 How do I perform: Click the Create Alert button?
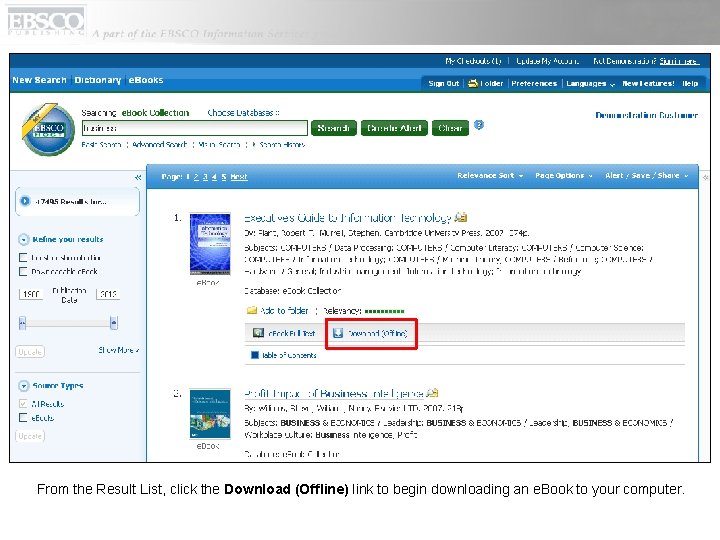pos(394,128)
